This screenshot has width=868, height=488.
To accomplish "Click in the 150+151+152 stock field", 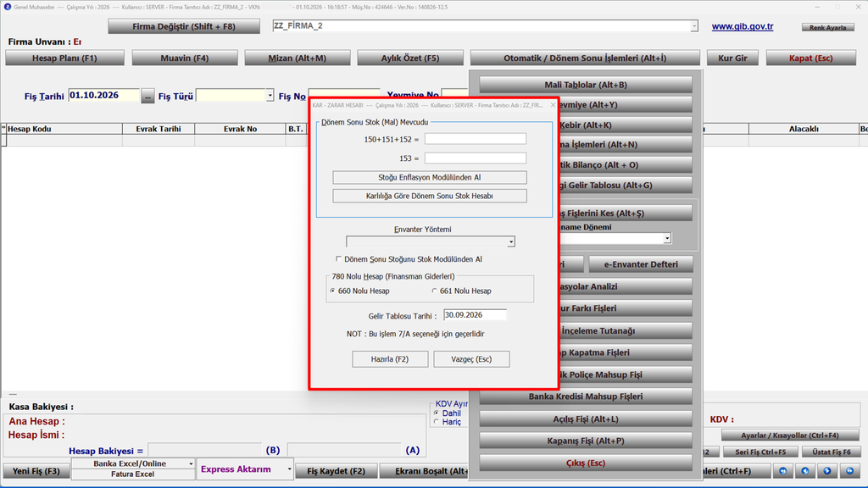I will pyautogui.click(x=476, y=139).
